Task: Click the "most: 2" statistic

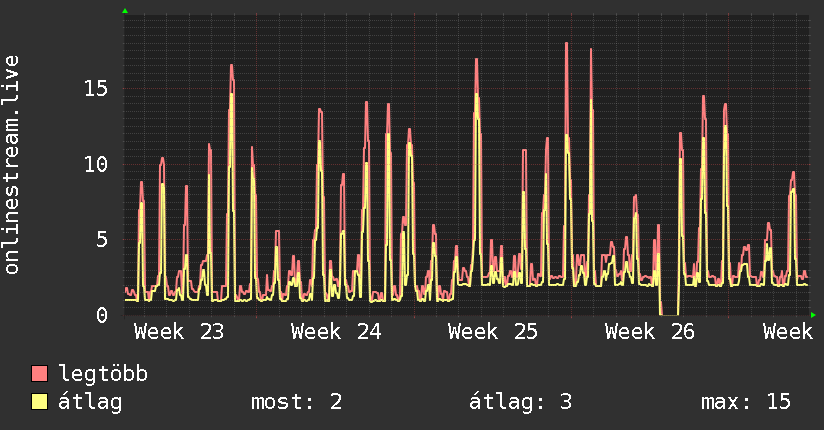Action: pyautogui.click(x=297, y=402)
